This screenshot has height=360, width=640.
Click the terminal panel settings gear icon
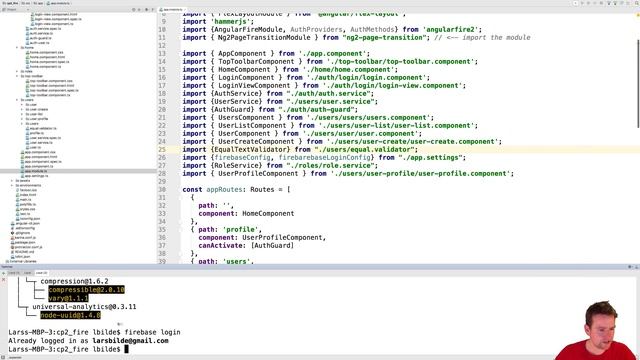(x=630, y=267)
